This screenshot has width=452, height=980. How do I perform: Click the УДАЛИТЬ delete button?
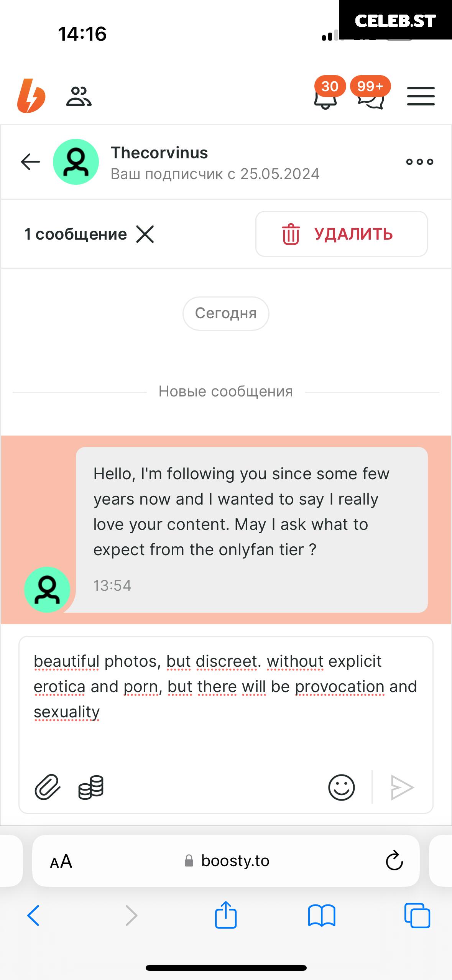coord(342,234)
